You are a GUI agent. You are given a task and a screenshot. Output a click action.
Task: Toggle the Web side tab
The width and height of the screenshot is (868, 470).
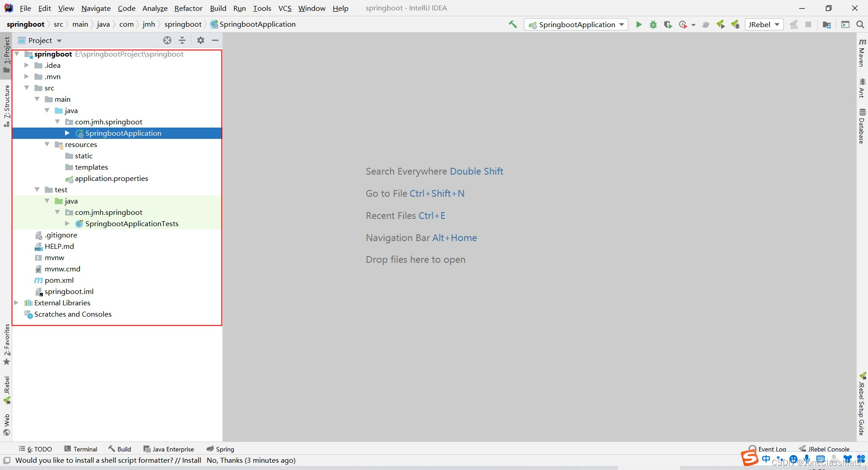pyautogui.click(x=6, y=425)
